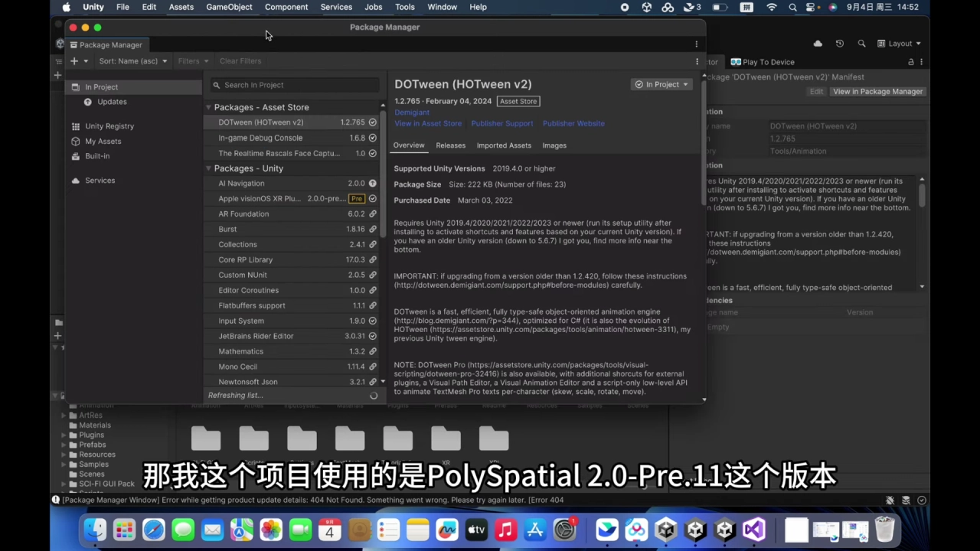Click Clear Filters

pyautogui.click(x=240, y=61)
